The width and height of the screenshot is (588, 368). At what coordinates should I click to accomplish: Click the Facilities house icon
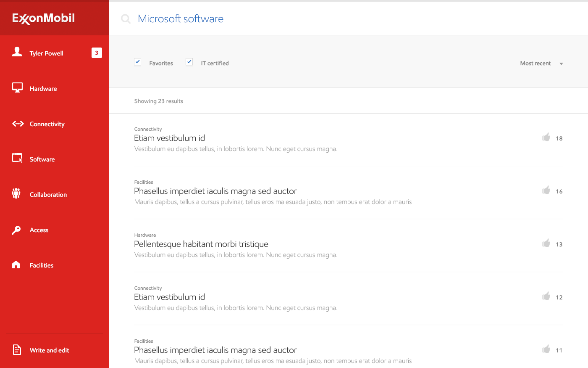[16, 265]
